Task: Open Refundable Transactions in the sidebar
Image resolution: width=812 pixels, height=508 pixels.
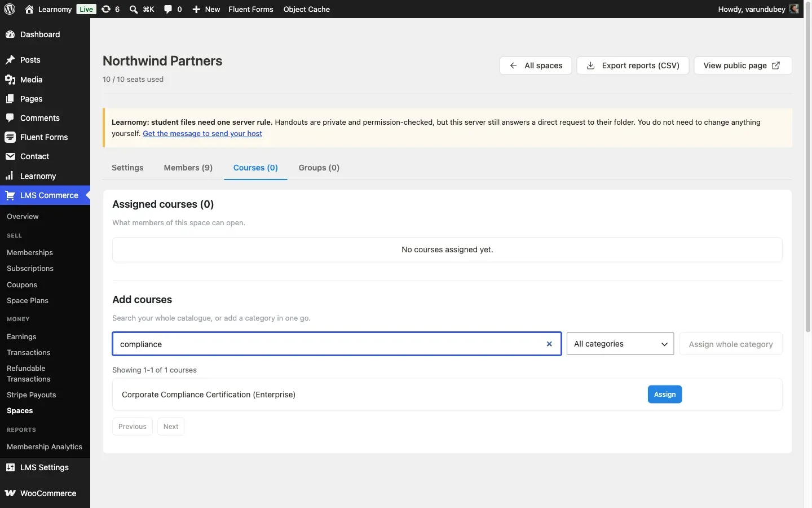Action: coord(29,374)
